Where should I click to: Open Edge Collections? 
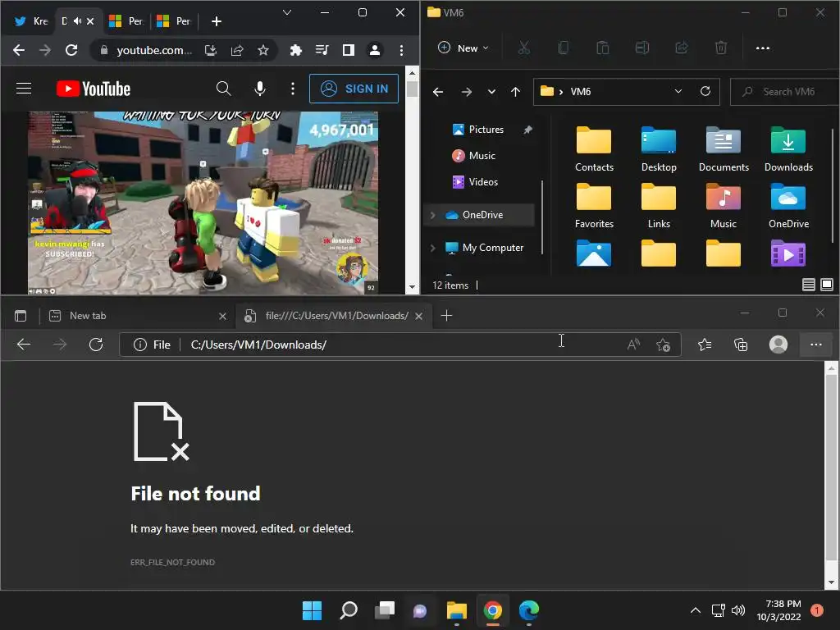(x=741, y=345)
